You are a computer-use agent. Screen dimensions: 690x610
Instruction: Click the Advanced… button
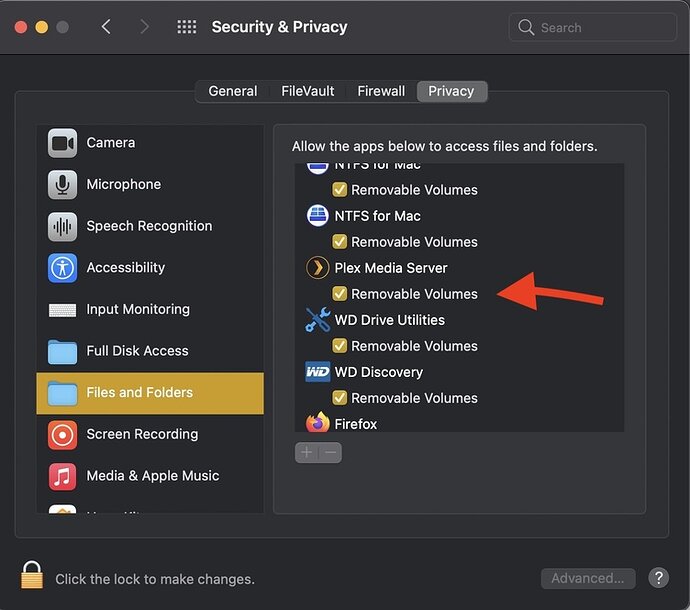[x=588, y=578]
